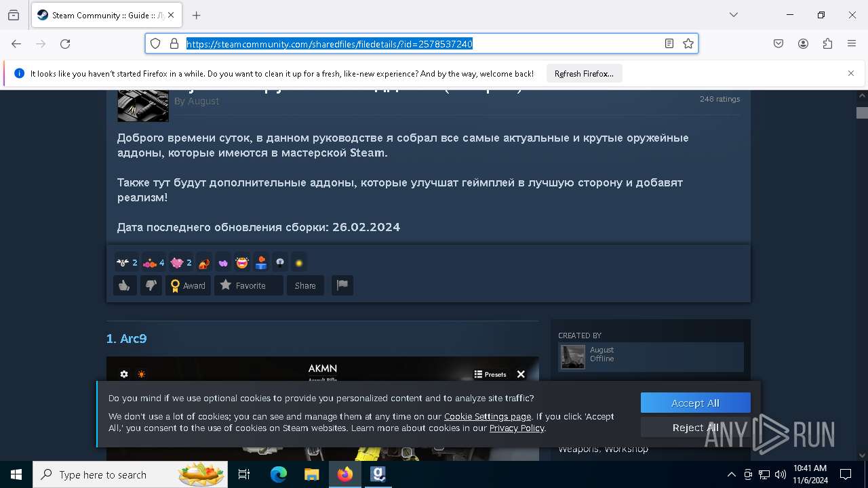This screenshot has width=868, height=488.
Task: Open Firefox account menu
Action: [x=803, y=43]
